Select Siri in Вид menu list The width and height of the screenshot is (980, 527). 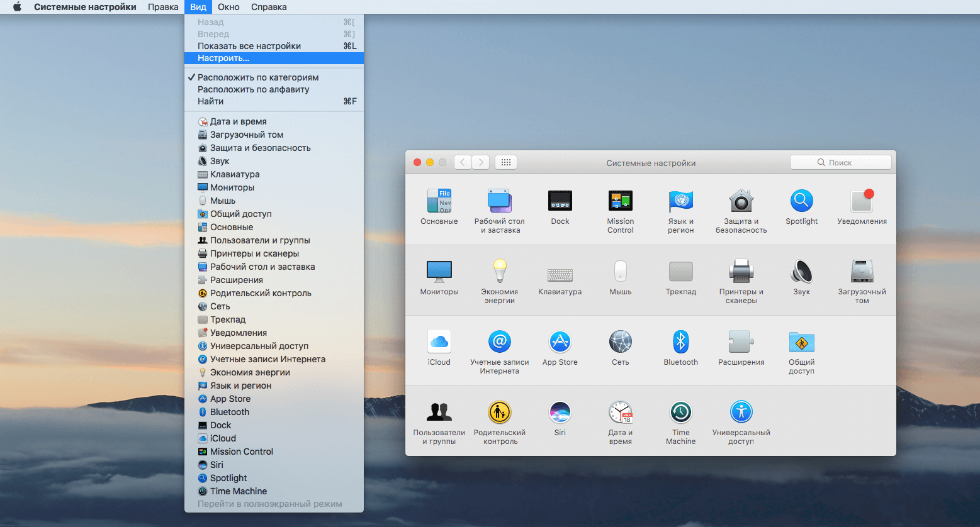pyautogui.click(x=274, y=465)
